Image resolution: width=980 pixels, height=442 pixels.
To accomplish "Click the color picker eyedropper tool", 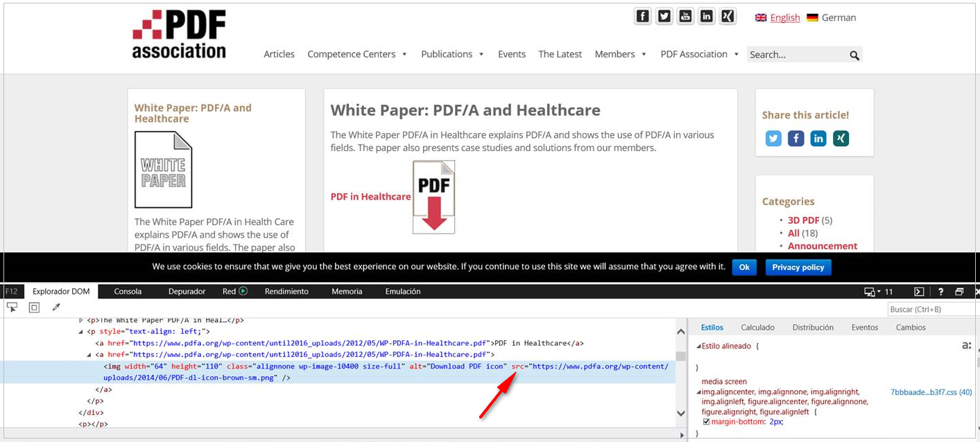I will coord(56,308).
